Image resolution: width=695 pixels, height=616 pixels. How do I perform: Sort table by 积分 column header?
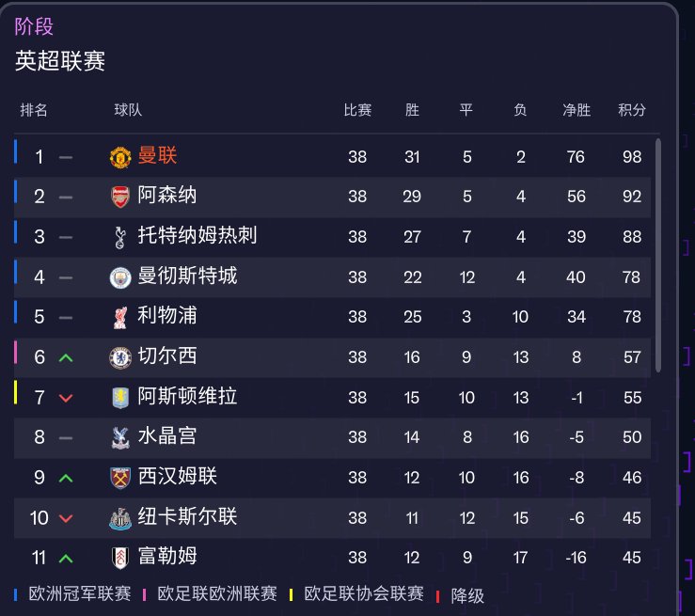[x=632, y=110]
